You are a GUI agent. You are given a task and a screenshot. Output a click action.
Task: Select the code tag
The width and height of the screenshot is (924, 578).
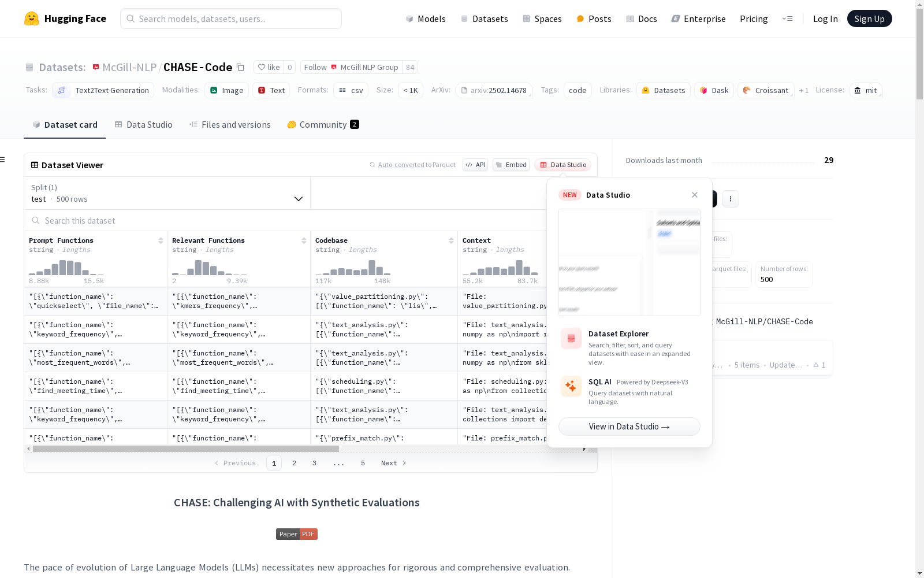point(577,90)
